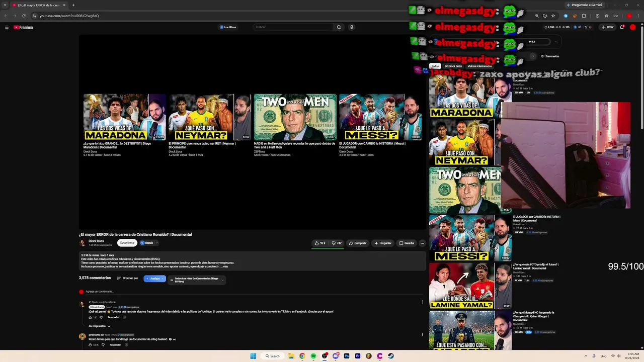Click the Mbappé sidebar video title
Image resolution: width=644 pixels, height=362 pixels.
[x=534, y=316]
